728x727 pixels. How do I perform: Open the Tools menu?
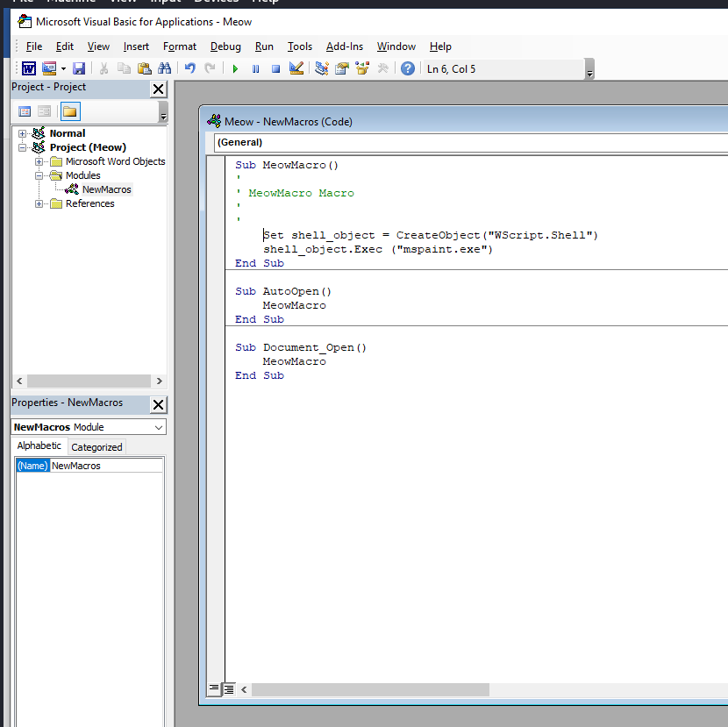(x=299, y=46)
